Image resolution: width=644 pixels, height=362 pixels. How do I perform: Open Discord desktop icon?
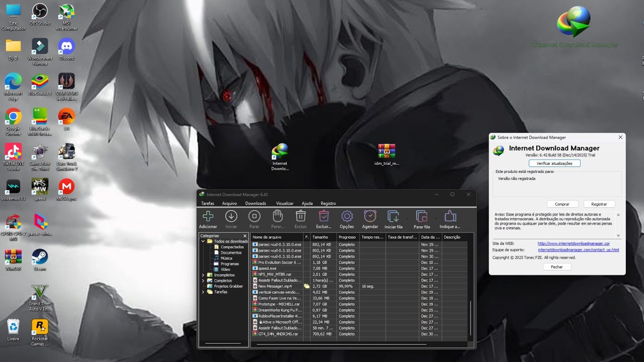coord(66,49)
